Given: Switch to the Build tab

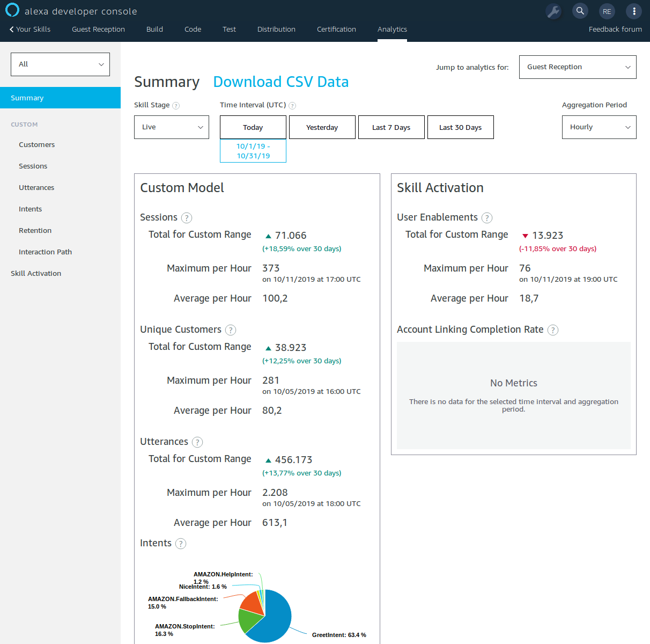Looking at the screenshot, I should (154, 30).
